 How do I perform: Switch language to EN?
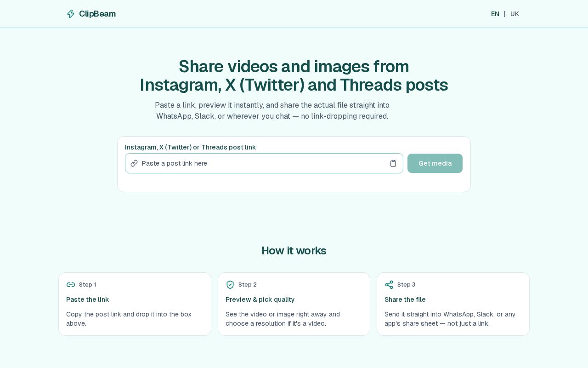tap(495, 14)
